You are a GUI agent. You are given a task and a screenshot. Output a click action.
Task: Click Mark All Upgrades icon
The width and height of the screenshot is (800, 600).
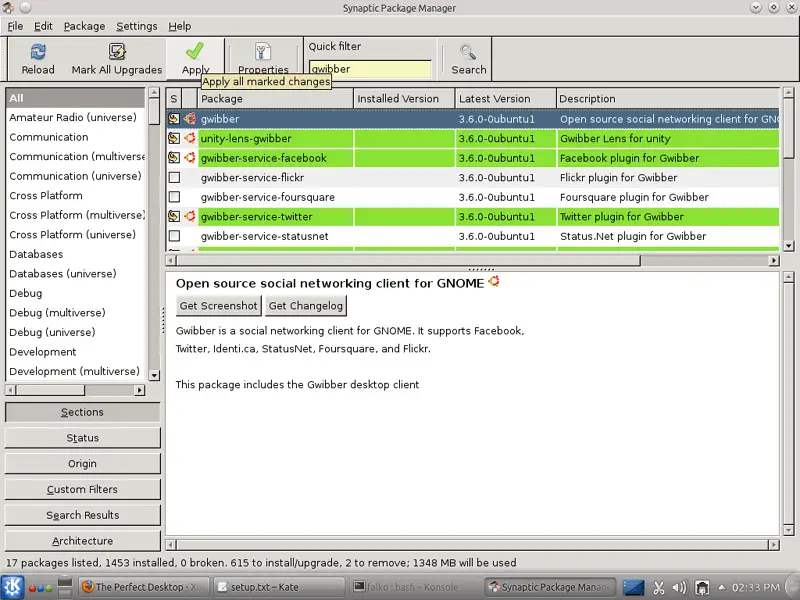coord(117,52)
